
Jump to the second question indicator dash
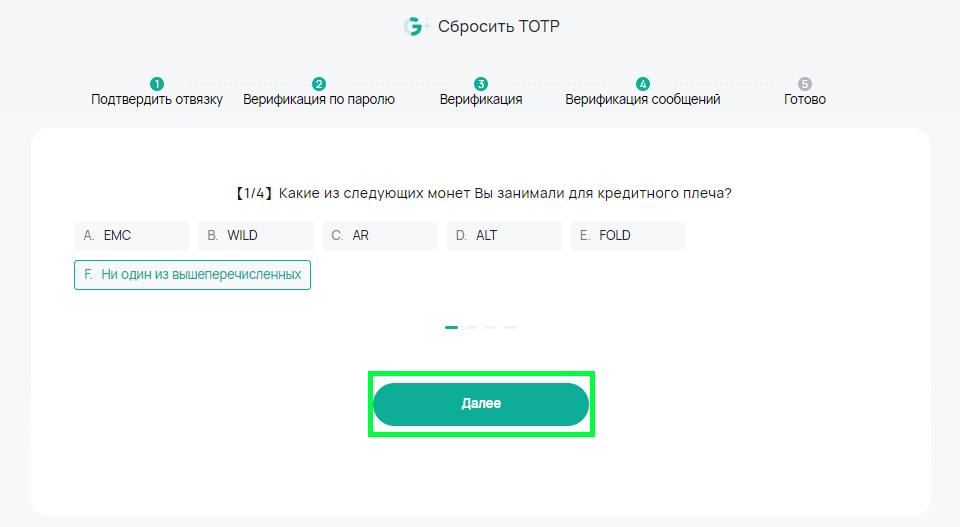471,327
